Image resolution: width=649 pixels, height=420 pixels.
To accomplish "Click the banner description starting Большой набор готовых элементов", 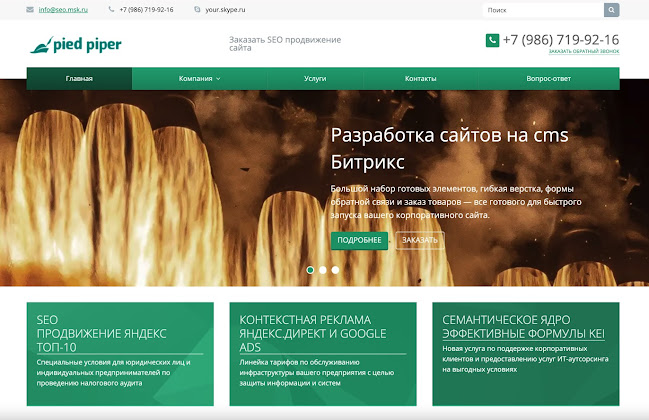I will click(x=456, y=202).
